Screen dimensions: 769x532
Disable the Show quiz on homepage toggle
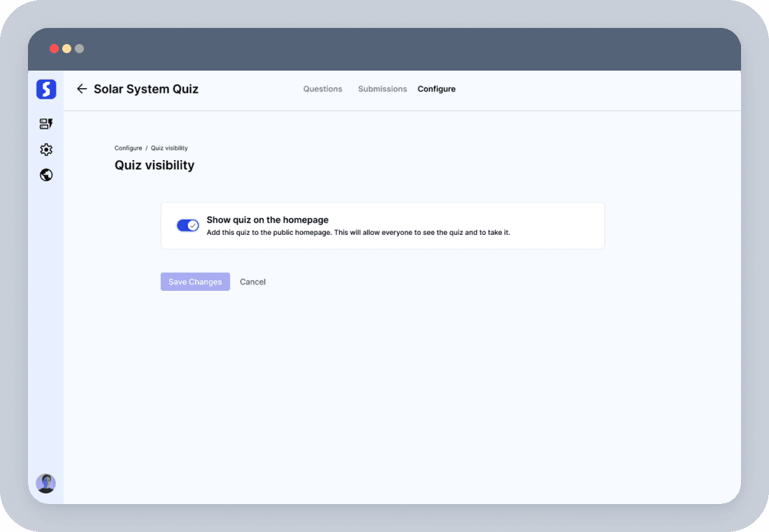tap(187, 225)
